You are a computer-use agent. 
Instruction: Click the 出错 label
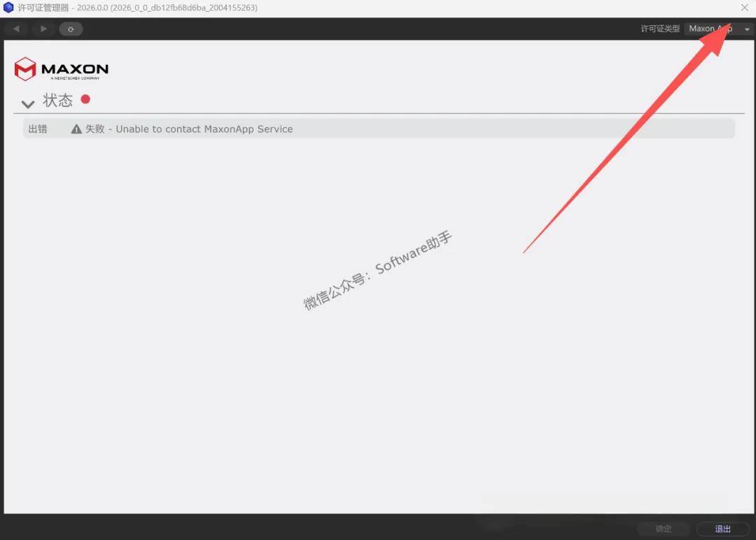(x=38, y=129)
